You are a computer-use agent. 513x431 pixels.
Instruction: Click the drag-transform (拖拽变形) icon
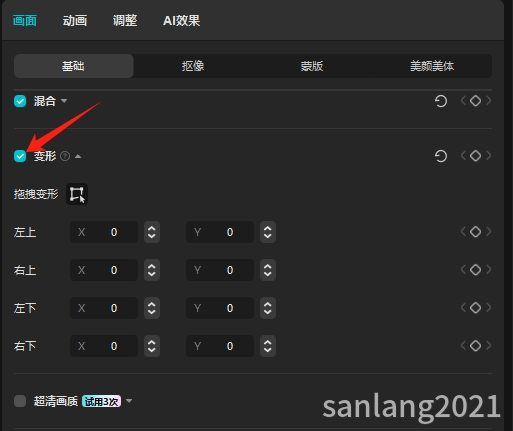(77, 194)
